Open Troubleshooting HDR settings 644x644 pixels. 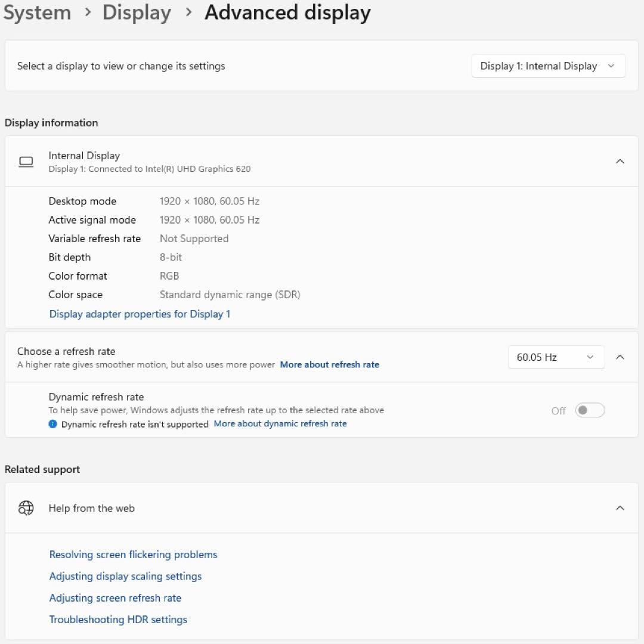click(x=118, y=620)
